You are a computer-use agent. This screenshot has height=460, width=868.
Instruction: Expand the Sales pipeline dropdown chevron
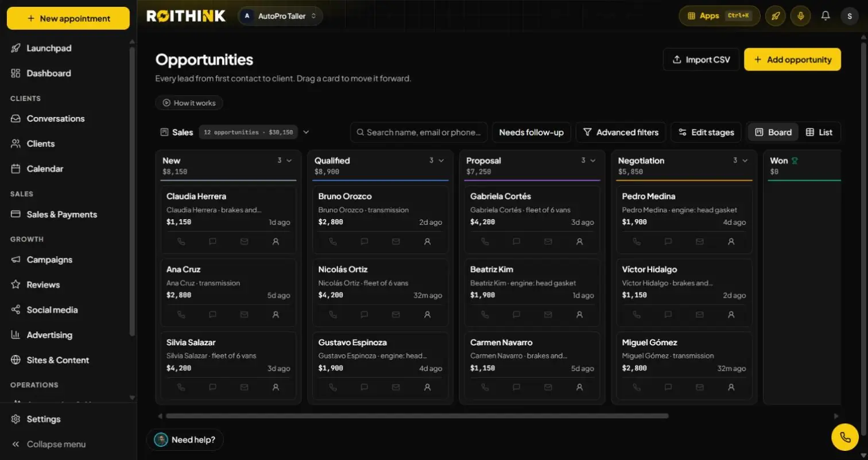point(306,132)
